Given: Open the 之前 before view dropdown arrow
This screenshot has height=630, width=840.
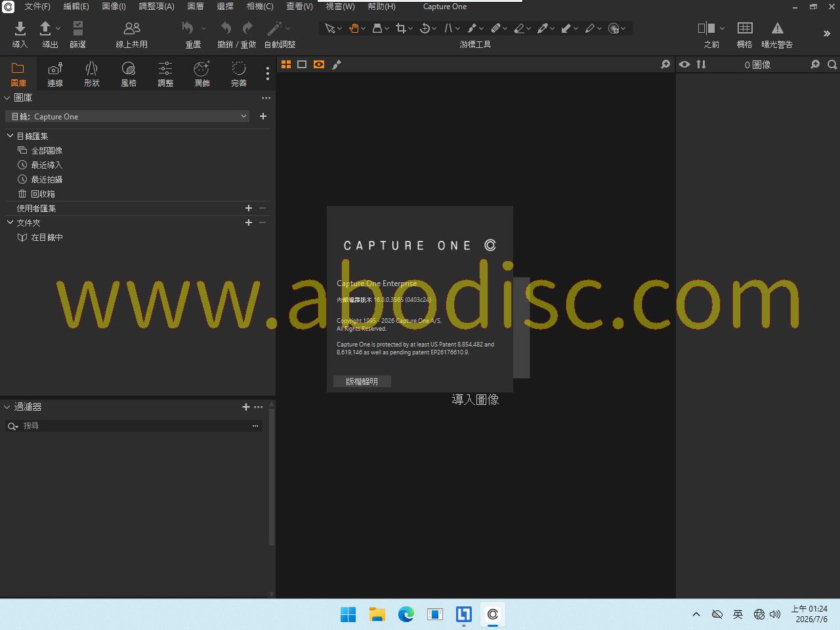Looking at the screenshot, I should coord(723,28).
